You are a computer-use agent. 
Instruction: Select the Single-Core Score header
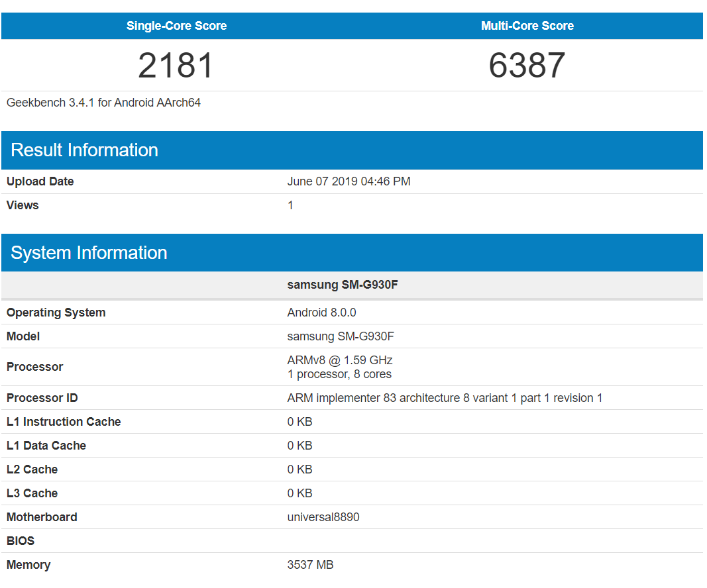tap(176, 26)
